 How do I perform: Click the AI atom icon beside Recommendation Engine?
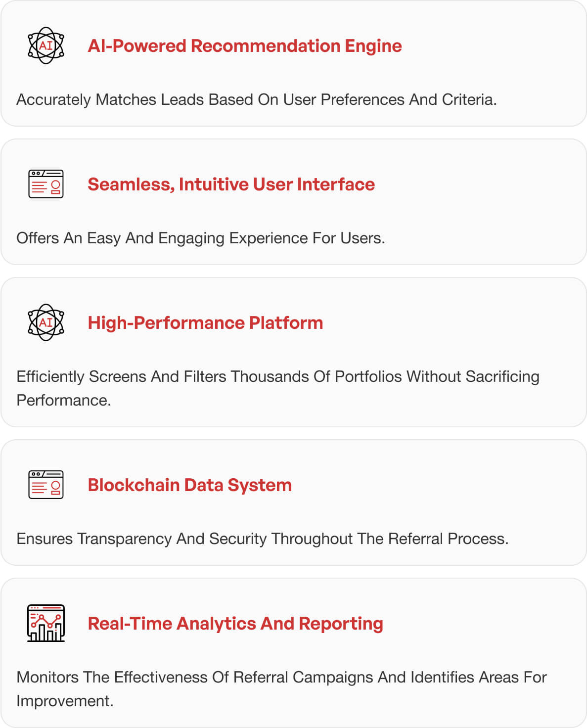46,45
